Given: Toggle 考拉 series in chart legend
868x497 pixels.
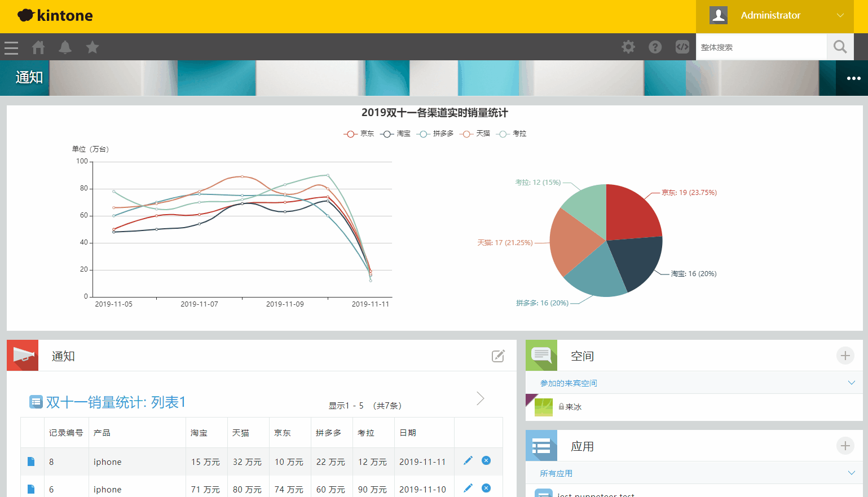Looking at the screenshot, I should pos(511,134).
